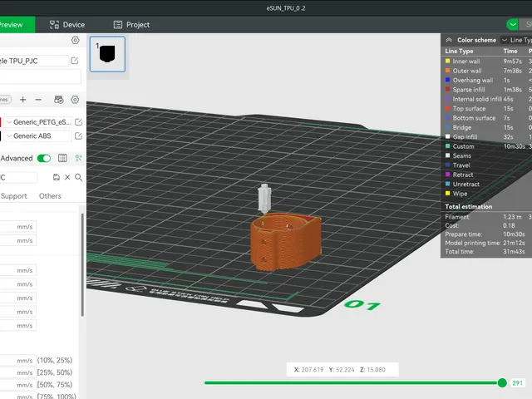Viewport: 532px width, 399px height.
Task: Select plate 1 thumbnail
Action: point(107,54)
